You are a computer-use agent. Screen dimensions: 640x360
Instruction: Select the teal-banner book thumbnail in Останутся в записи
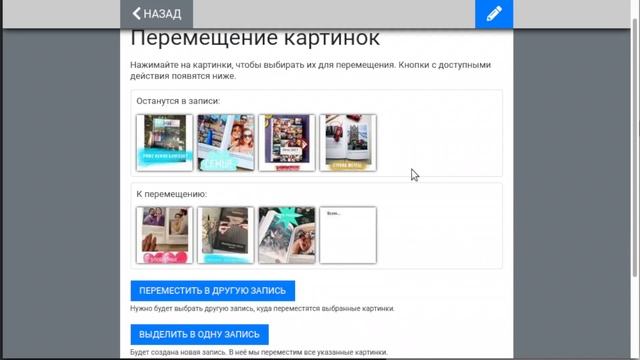click(x=164, y=142)
